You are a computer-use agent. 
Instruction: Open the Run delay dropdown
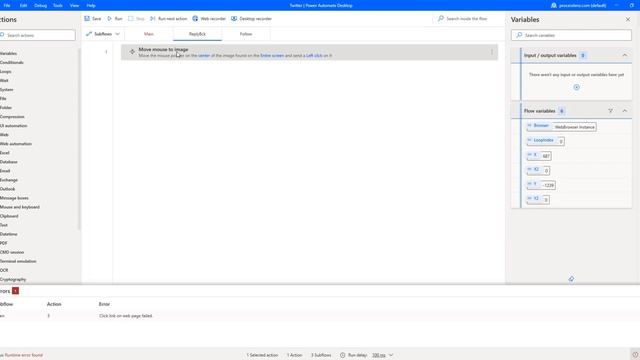point(391,355)
